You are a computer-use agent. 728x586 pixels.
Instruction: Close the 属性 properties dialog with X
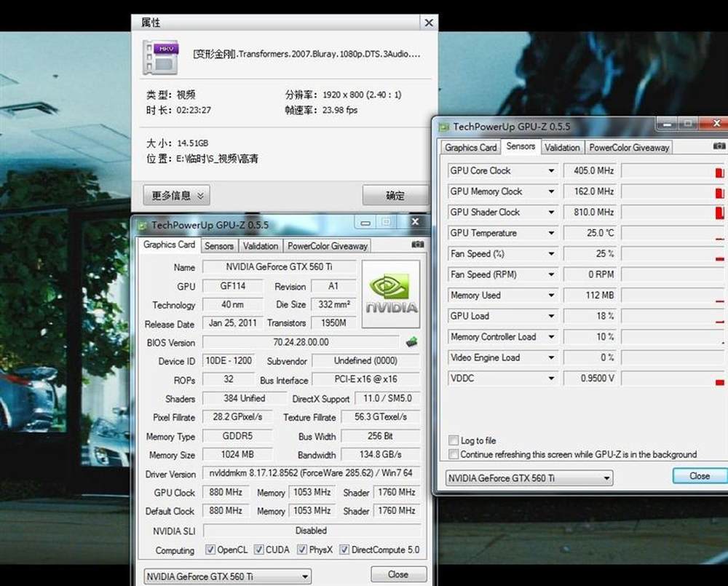pyautogui.click(x=429, y=23)
